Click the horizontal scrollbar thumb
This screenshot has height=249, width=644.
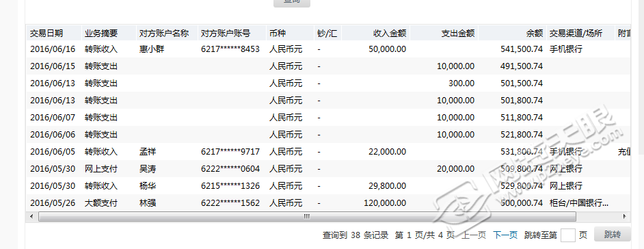[x=307, y=217]
